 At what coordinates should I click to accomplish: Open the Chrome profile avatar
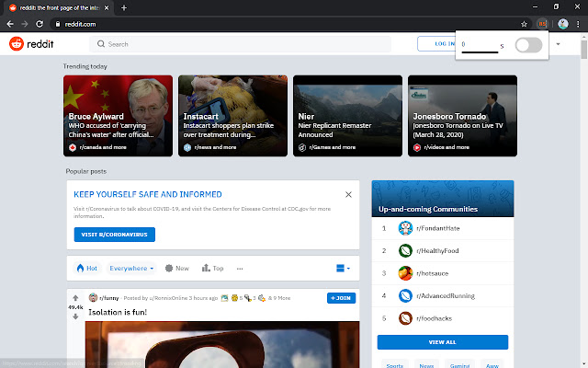tap(562, 24)
